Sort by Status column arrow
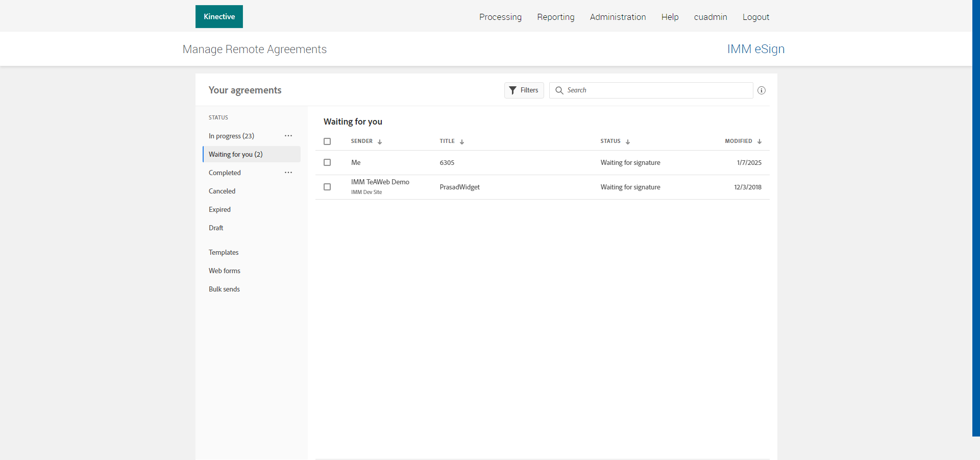Image resolution: width=980 pixels, height=460 pixels. point(628,142)
